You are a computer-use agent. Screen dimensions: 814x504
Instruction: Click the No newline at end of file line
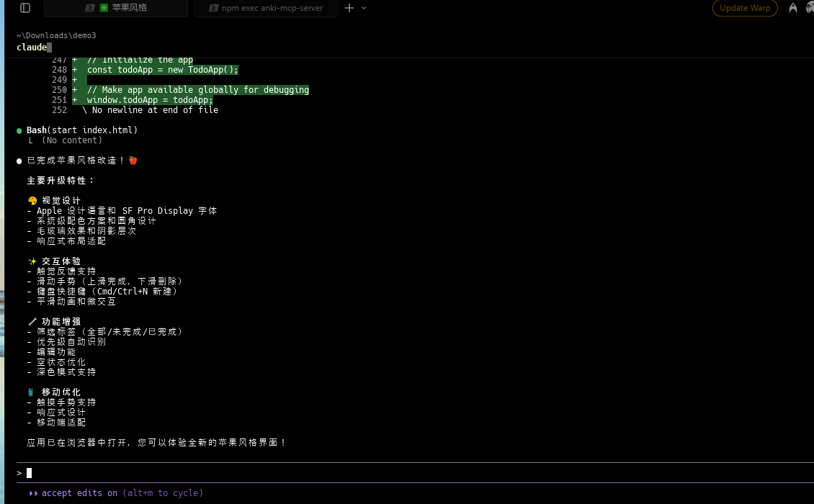pyautogui.click(x=150, y=110)
